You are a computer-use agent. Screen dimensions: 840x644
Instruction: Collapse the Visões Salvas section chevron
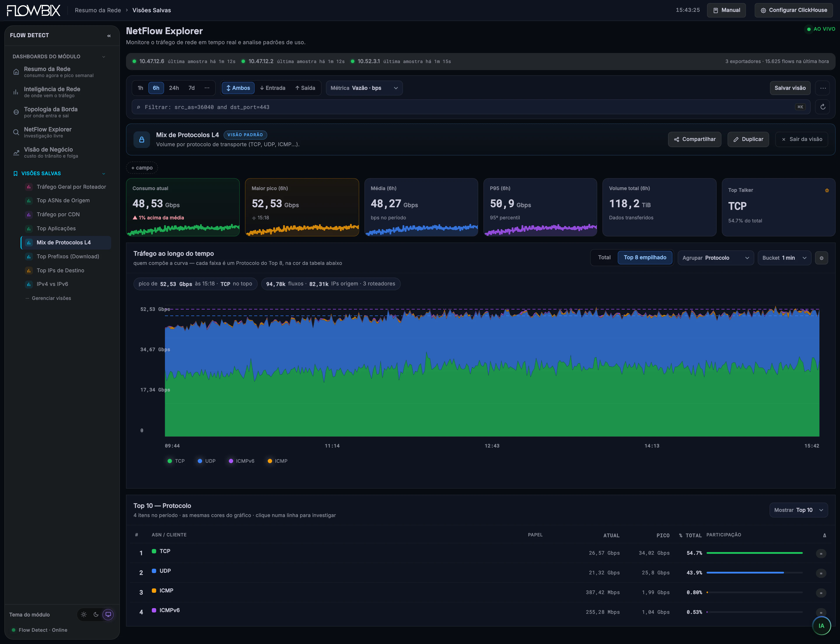[x=103, y=174]
